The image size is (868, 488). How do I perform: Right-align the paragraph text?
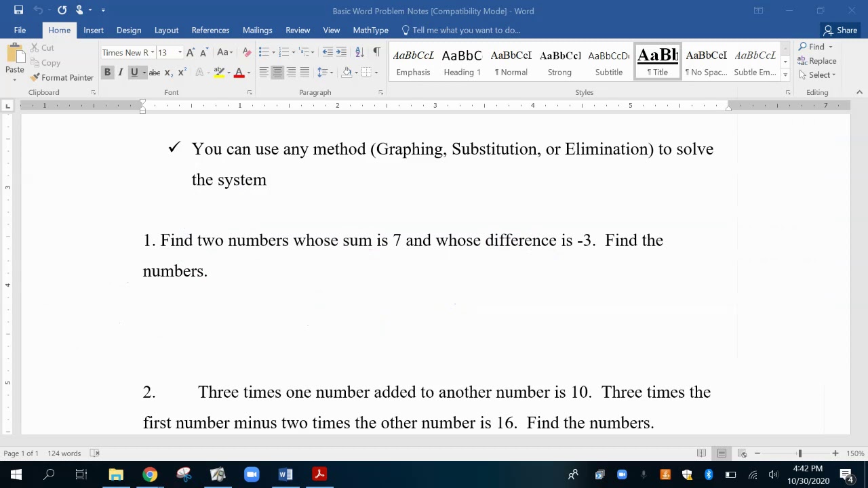[291, 73]
